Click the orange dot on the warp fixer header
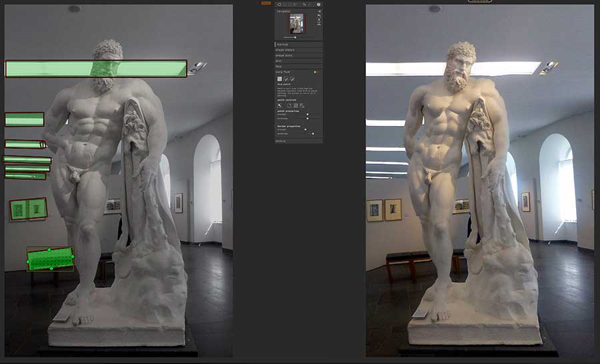 tap(318, 72)
